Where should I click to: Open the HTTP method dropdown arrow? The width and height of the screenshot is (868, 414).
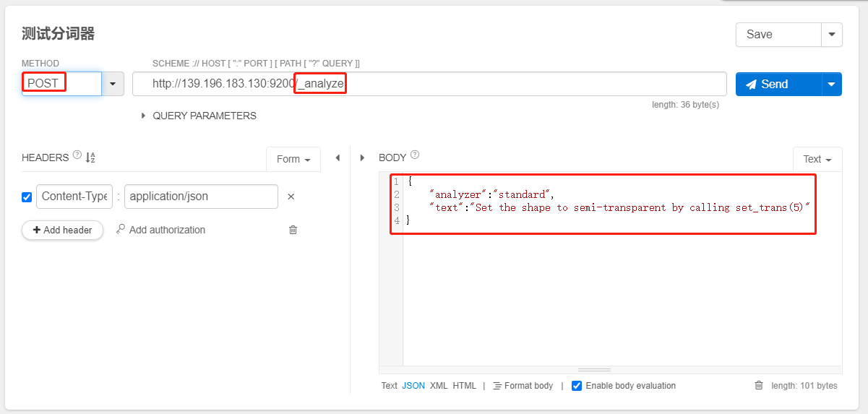(112, 84)
